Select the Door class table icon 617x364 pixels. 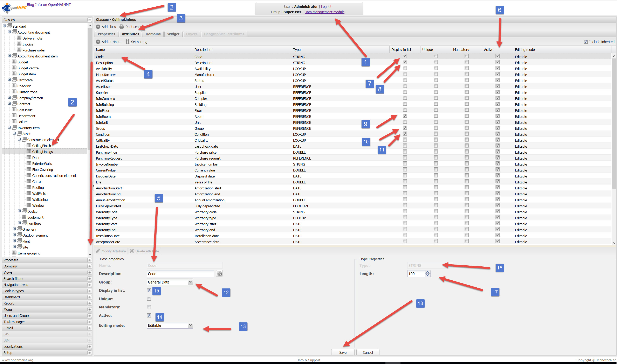29,157
